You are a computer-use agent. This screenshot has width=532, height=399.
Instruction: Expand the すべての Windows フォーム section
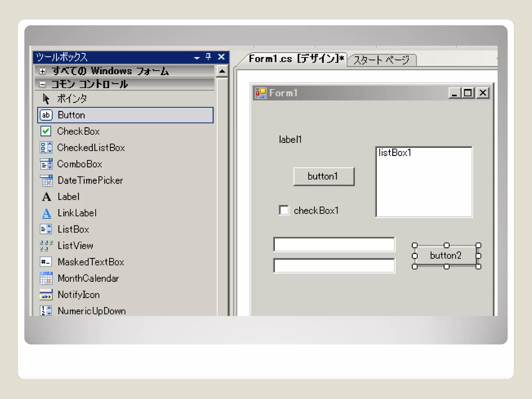[42, 71]
